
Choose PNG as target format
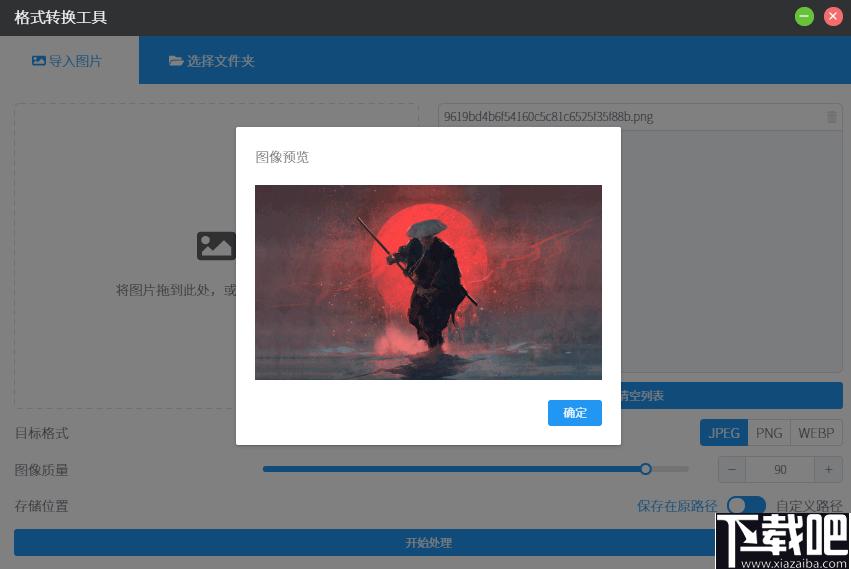coord(769,433)
